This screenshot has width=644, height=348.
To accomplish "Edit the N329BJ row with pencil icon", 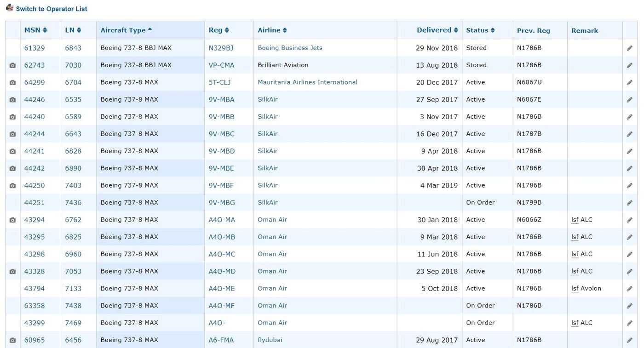I will [630, 48].
